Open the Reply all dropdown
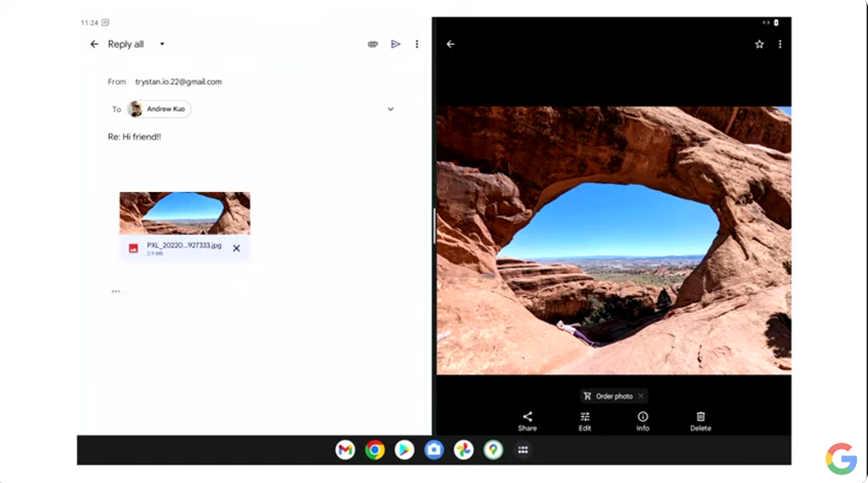This screenshot has width=868, height=483. (x=162, y=44)
